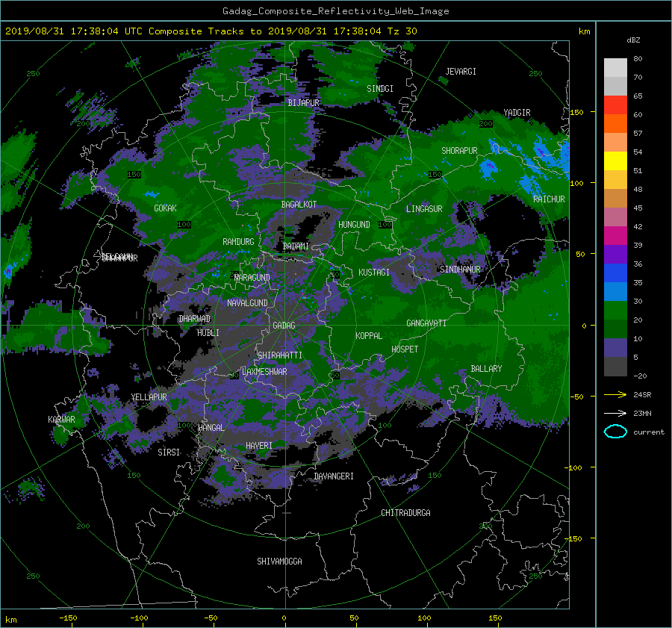Click the 100 tick on bottom axis

(424, 618)
